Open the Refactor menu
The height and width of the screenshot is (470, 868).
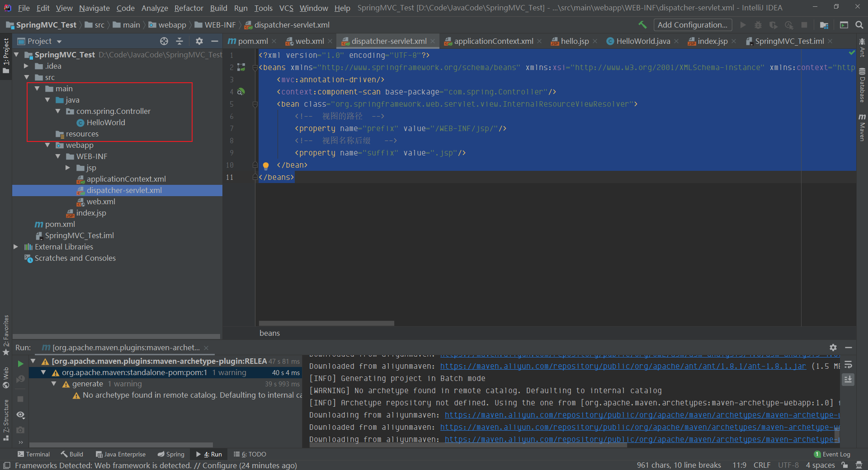[189, 8]
